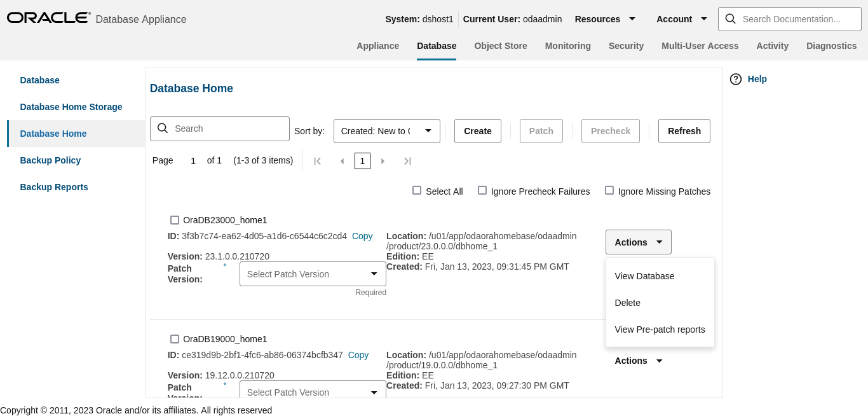Go to first page icon
868x416 pixels.
[x=318, y=161]
